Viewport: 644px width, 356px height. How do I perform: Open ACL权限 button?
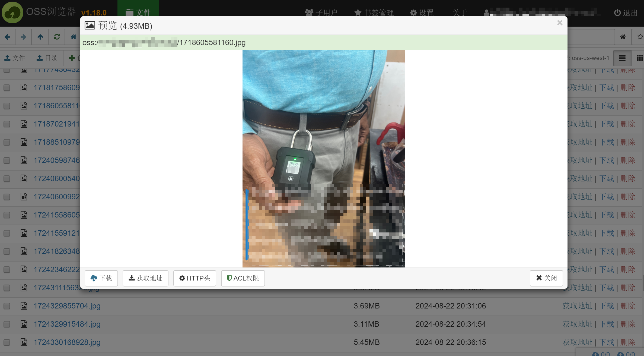tap(243, 278)
